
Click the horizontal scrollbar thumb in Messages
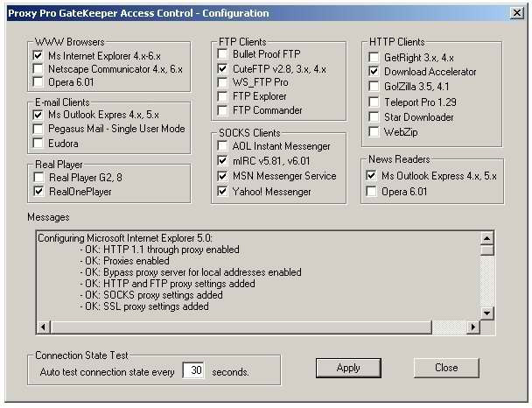[x=241, y=327]
